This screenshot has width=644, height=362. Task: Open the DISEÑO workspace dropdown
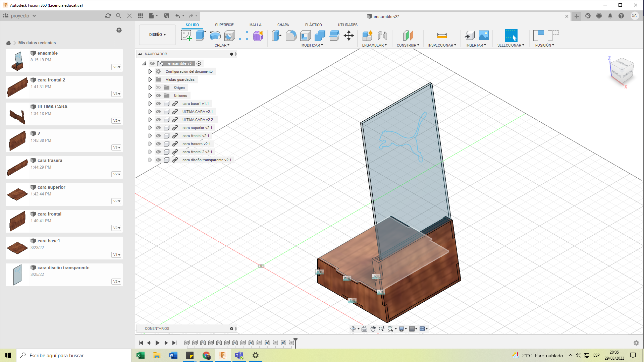point(157,35)
